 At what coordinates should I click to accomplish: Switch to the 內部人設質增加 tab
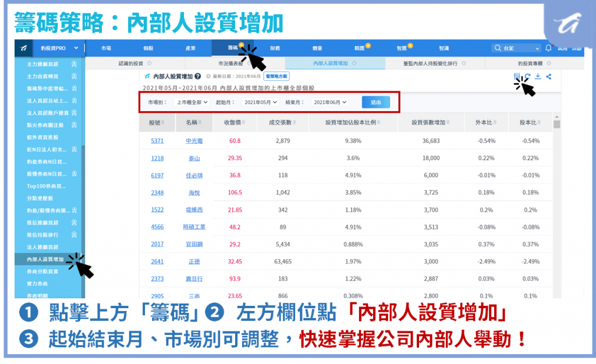coord(331,63)
